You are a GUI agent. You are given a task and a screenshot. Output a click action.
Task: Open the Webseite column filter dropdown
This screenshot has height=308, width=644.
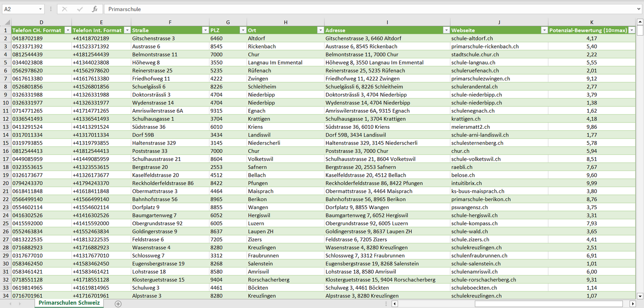(544, 30)
